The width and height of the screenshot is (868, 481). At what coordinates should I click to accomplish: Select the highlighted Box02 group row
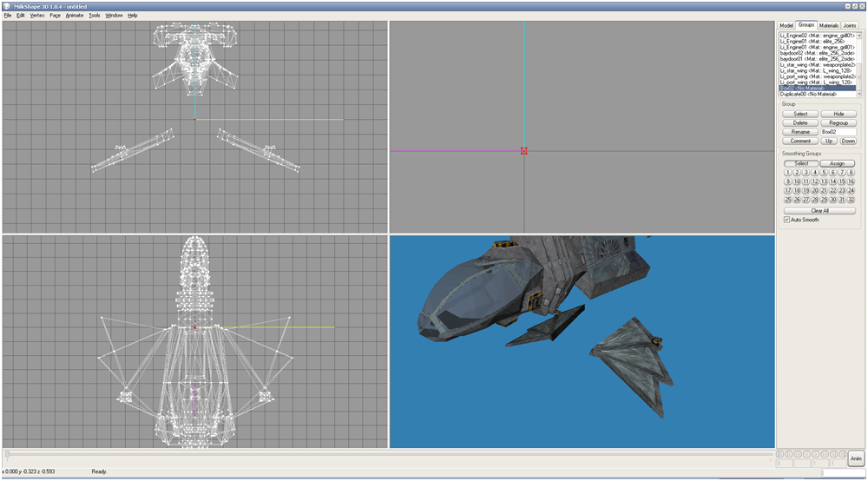817,88
